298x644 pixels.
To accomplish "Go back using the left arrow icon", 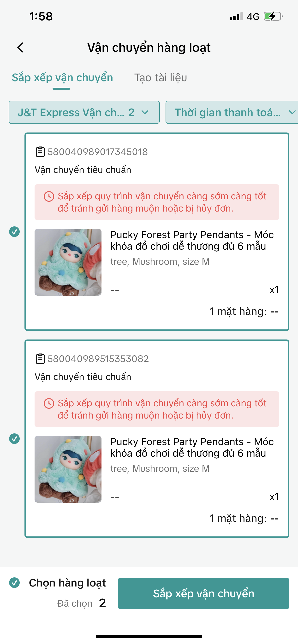I will (x=20, y=47).
